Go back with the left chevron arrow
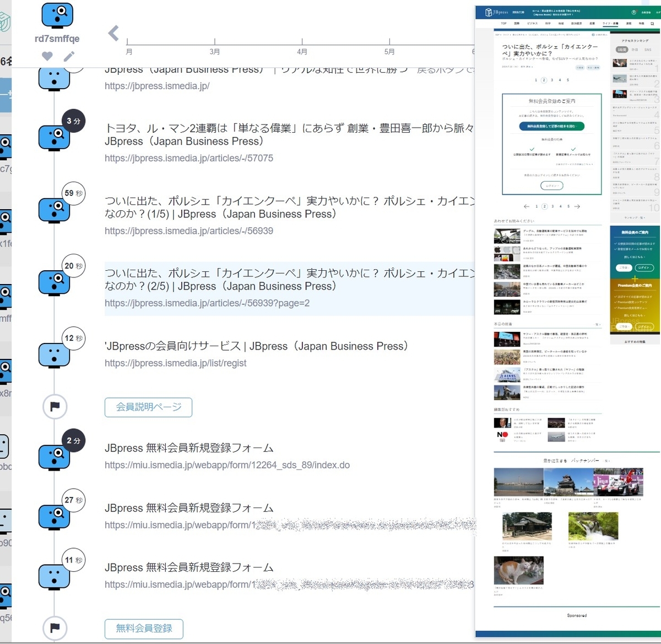This screenshot has width=661, height=644. coord(113,33)
